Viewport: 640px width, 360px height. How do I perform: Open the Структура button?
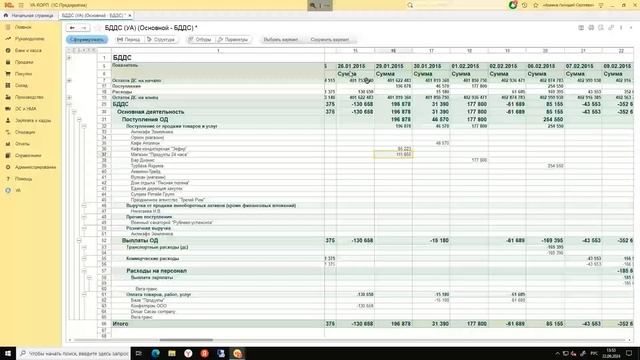click(x=161, y=40)
